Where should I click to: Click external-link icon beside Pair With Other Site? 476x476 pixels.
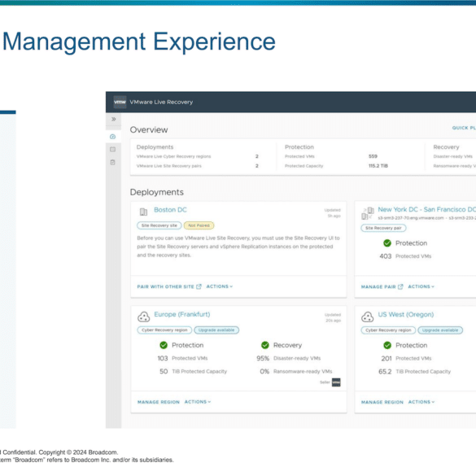(199, 286)
